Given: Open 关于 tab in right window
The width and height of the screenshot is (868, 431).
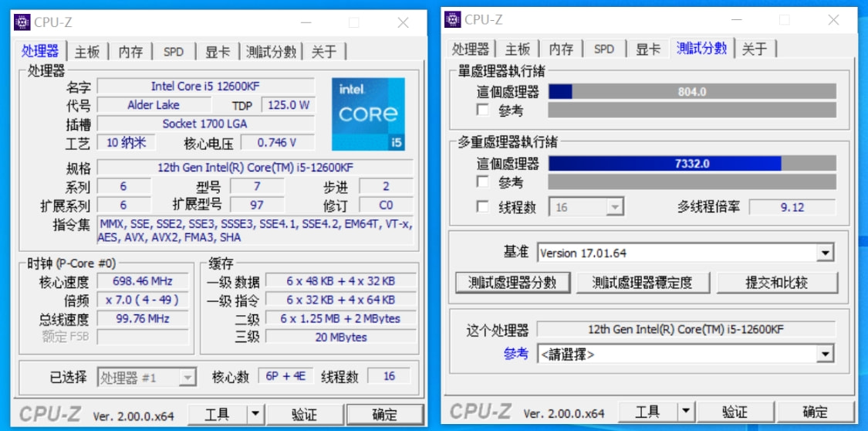Looking at the screenshot, I should 755,49.
